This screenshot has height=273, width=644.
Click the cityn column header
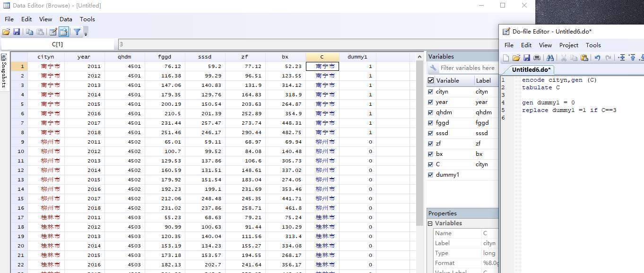click(x=46, y=57)
